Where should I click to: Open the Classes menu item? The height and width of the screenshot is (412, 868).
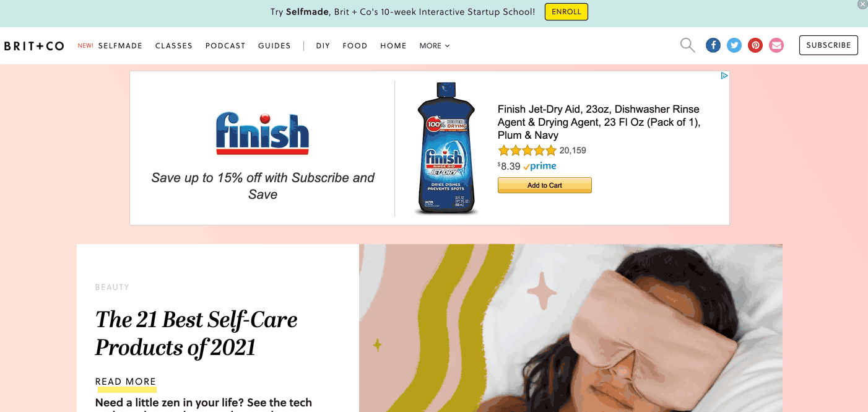(174, 46)
